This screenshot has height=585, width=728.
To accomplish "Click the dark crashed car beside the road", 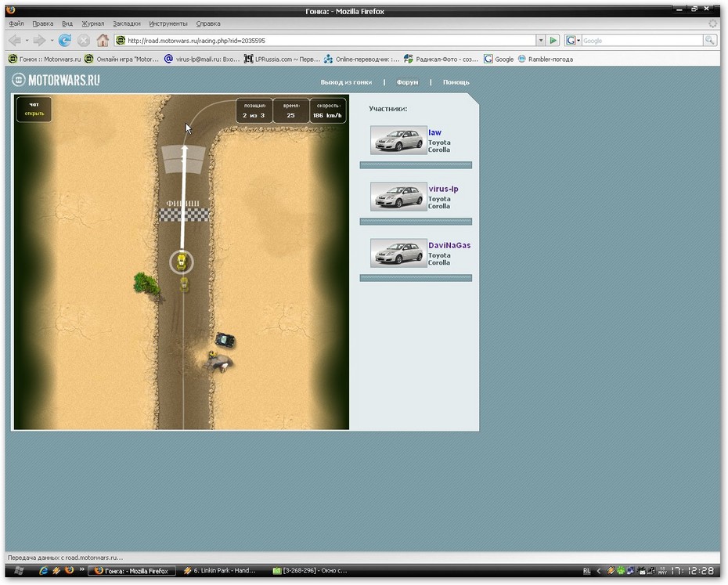I will [225, 340].
